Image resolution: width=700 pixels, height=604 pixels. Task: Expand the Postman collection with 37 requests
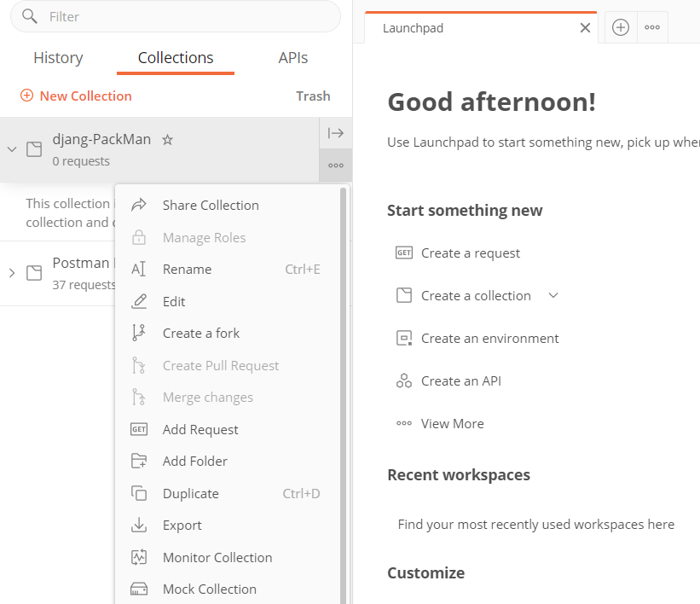(x=12, y=273)
